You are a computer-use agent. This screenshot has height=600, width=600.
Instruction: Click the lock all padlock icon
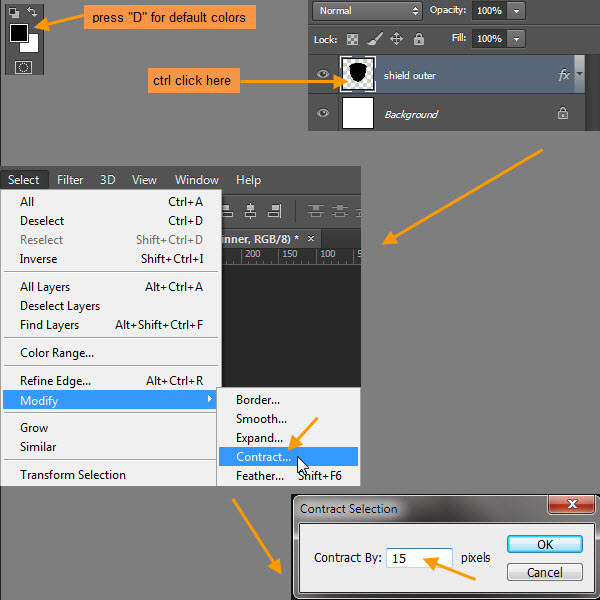tap(418, 39)
